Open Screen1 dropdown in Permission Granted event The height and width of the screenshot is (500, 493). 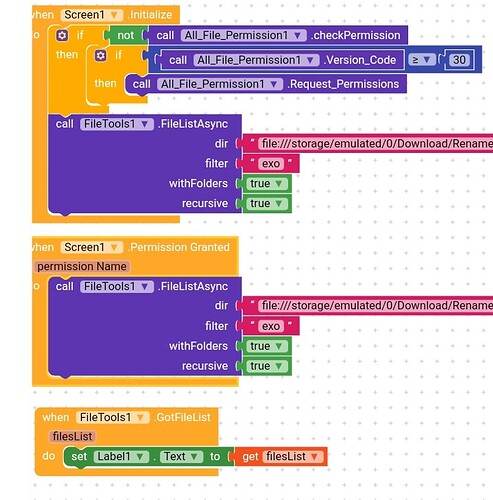click(x=92, y=247)
